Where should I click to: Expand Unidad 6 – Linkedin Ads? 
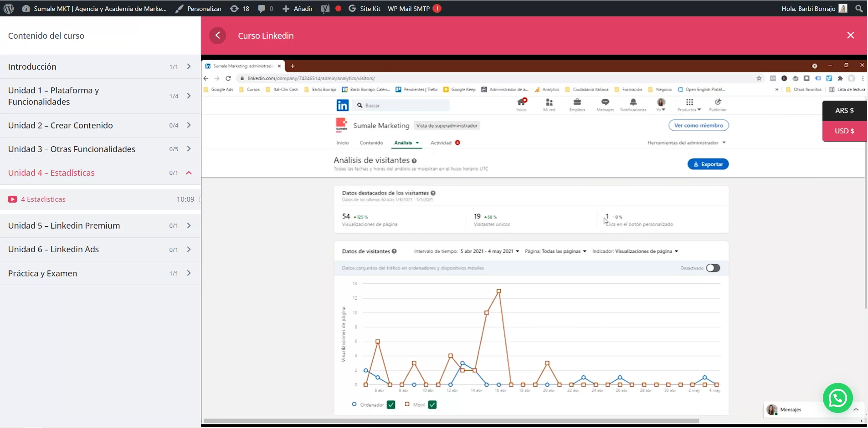click(100, 249)
